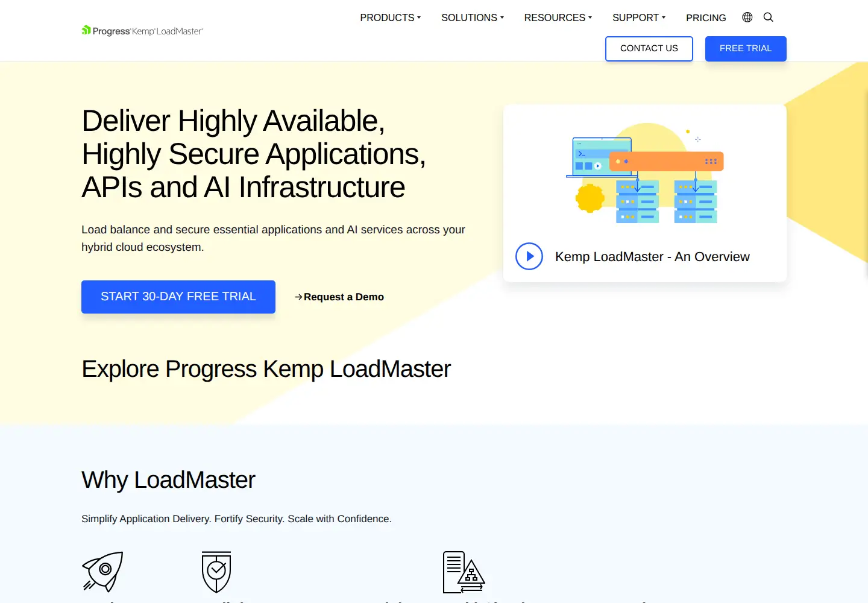Open the site search magnifier icon
This screenshot has height=603, width=868.
point(769,17)
